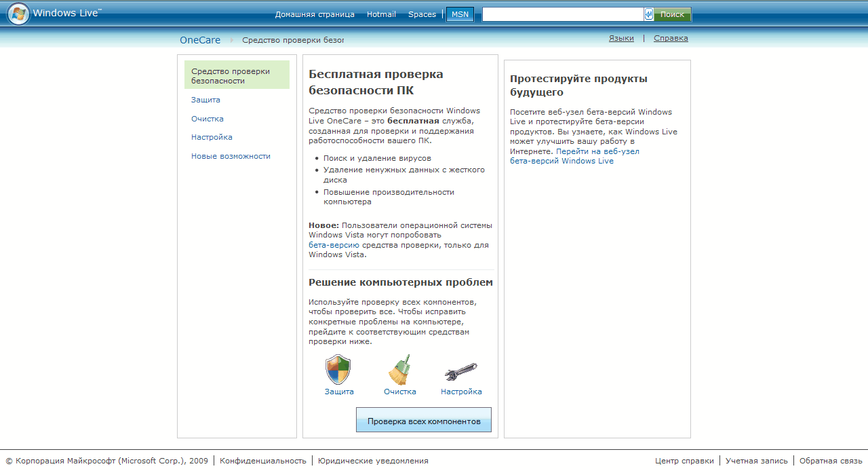Image resolution: width=868 pixels, height=475 pixels.
Task: Go to Hotmail from the top bar
Action: tap(381, 14)
